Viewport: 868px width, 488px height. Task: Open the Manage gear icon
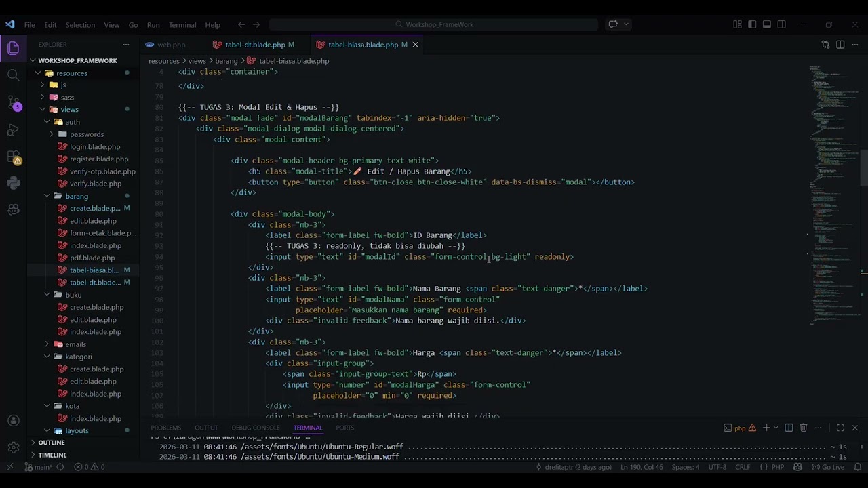(x=13, y=447)
